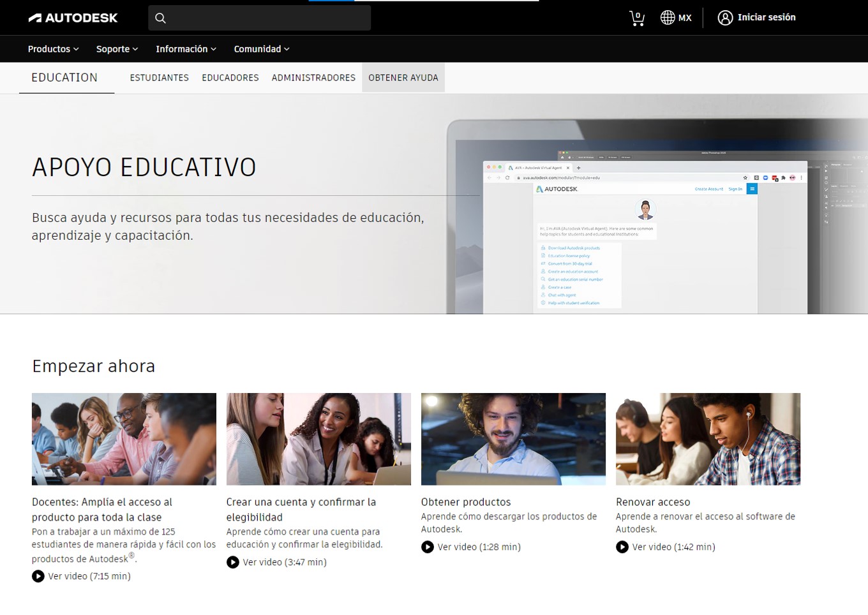Expand the Información dropdown menu

pos(186,49)
